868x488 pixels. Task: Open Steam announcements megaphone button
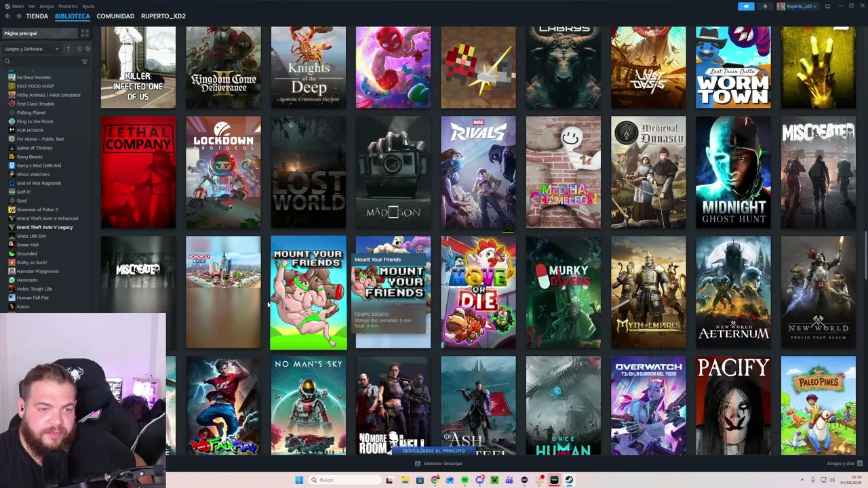pos(746,6)
